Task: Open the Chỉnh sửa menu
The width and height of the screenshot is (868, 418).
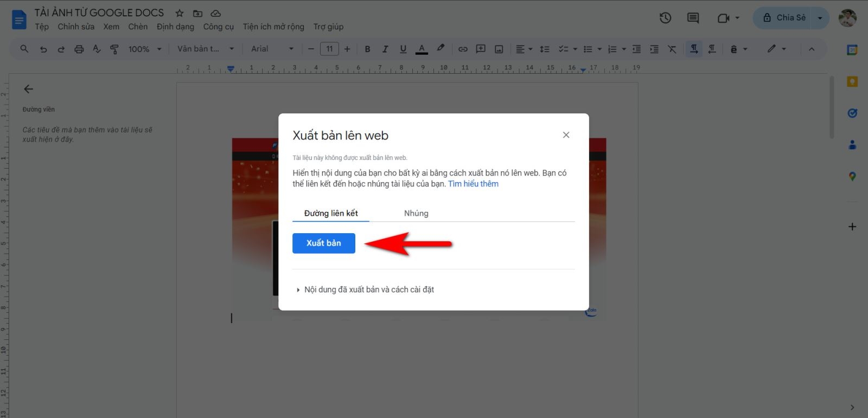Action: pyautogui.click(x=76, y=27)
